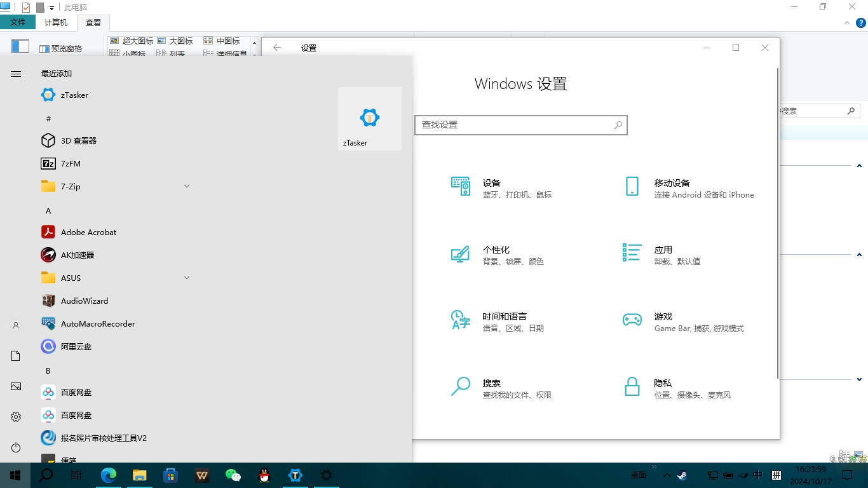868x488 pixels.
Task: Open 移动设备 settings category
Action: tap(689, 188)
